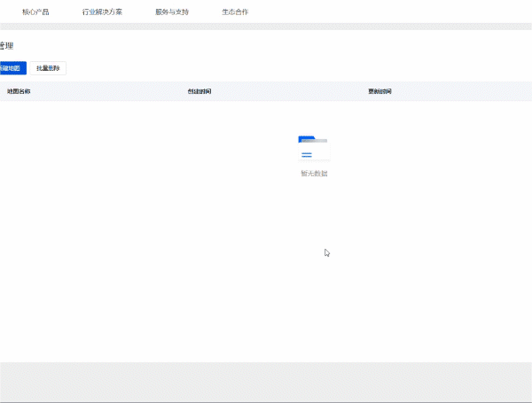Click the 批量删除 button
This screenshot has height=403, width=532.
click(x=48, y=68)
